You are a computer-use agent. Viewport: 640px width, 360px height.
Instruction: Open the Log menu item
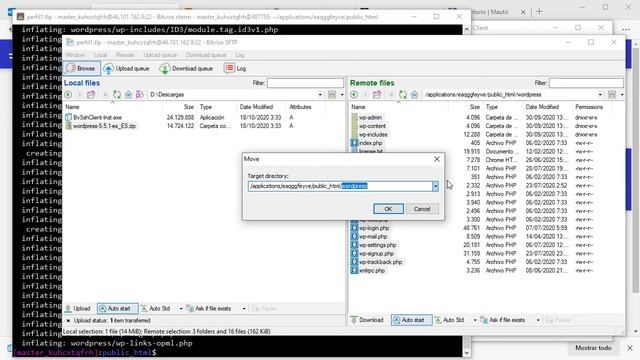click(x=240, y=55)
